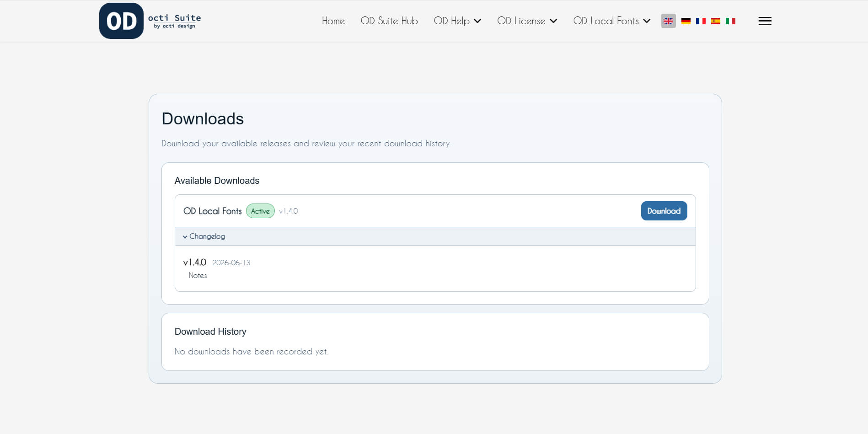Viewport: 868px width, 434px height.
Task: Click the Available Downloads heading
Action: pyautogui.click(x=217, y=181)
